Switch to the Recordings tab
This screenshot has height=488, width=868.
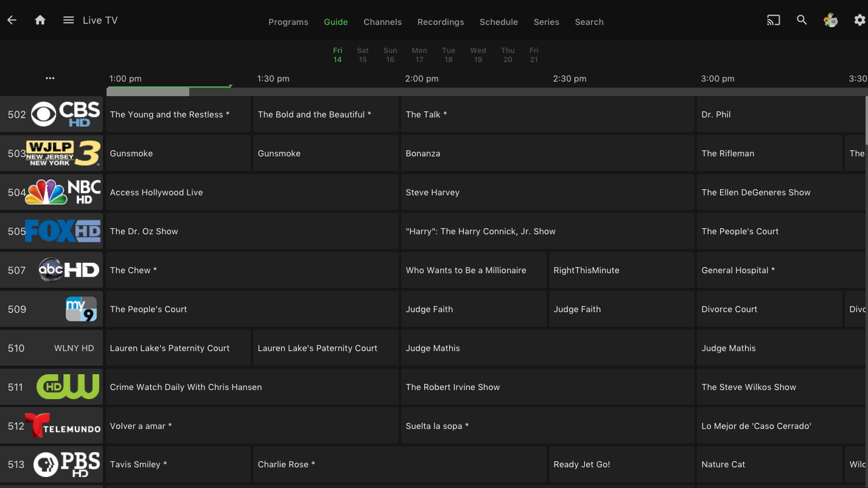coord(440,22)
